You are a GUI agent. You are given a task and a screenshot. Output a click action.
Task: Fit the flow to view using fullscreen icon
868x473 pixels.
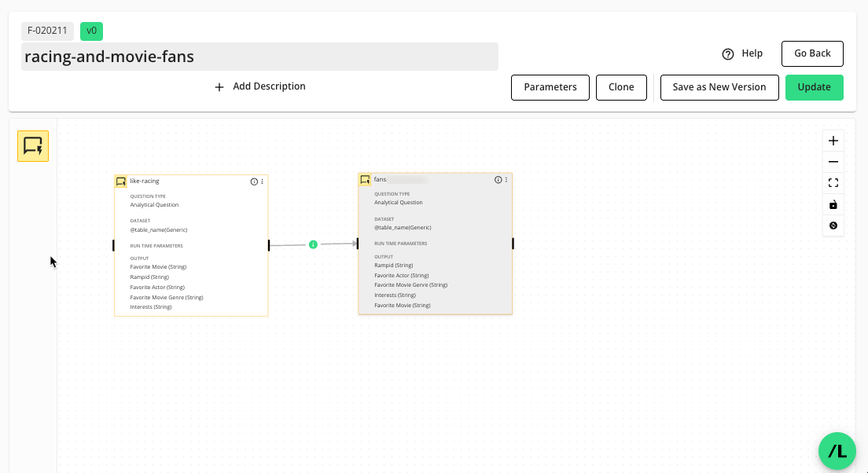833,182
